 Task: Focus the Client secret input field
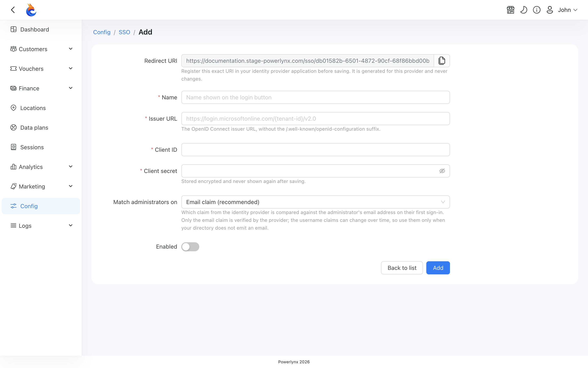click(315, 171)
